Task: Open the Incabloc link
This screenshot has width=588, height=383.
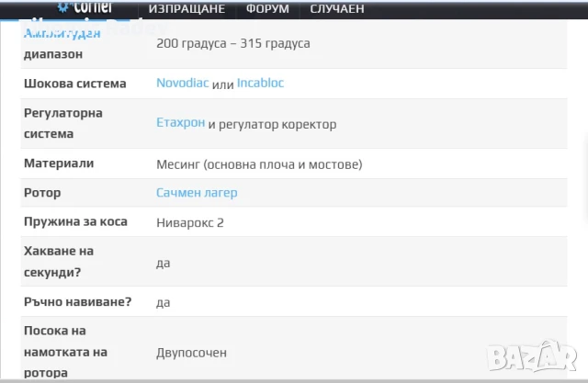Action: pos(260,84)
